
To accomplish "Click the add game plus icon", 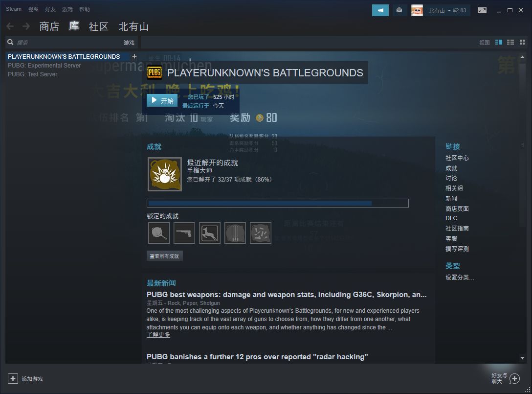I will click(x=13, y=378).
